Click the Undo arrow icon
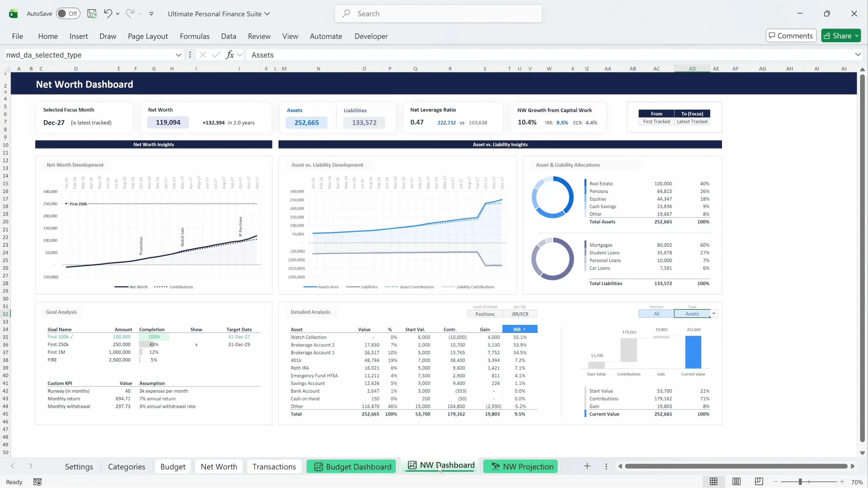This screenshot has width=868, height=488. [x=108, y=14]
